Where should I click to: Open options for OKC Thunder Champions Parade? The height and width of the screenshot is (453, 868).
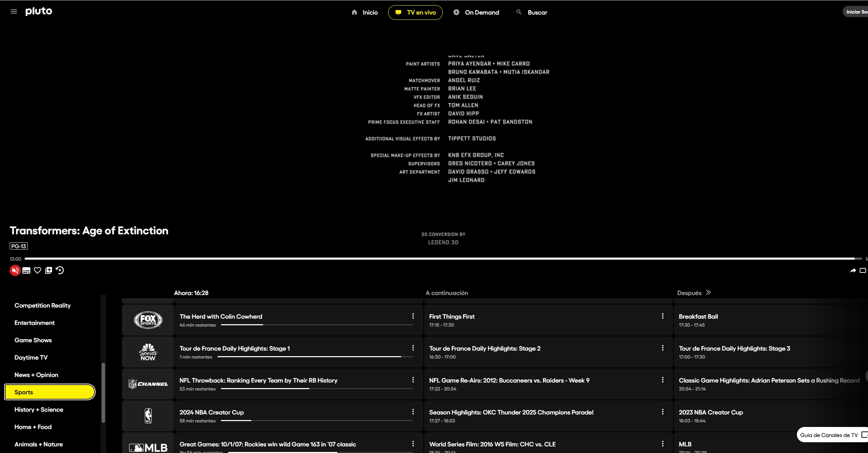click(x=663, y=412)
